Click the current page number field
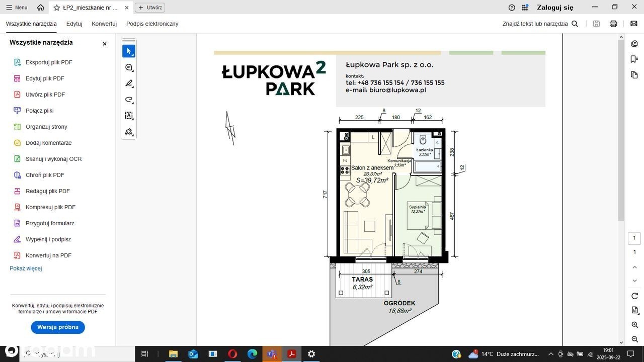644x362 pixels. coord(634,238)
